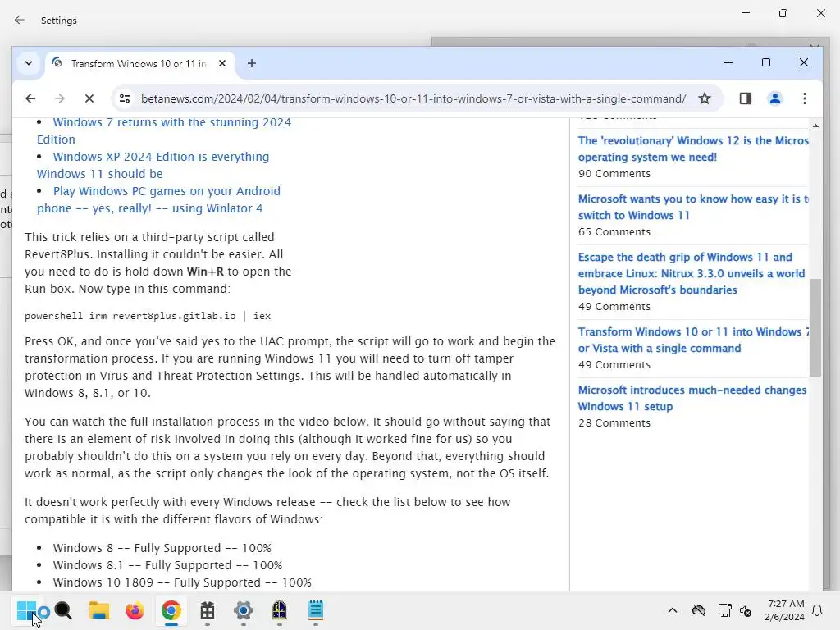Open 'Windows 7 returns with the stunning 2024' link

tap(164, 130)
